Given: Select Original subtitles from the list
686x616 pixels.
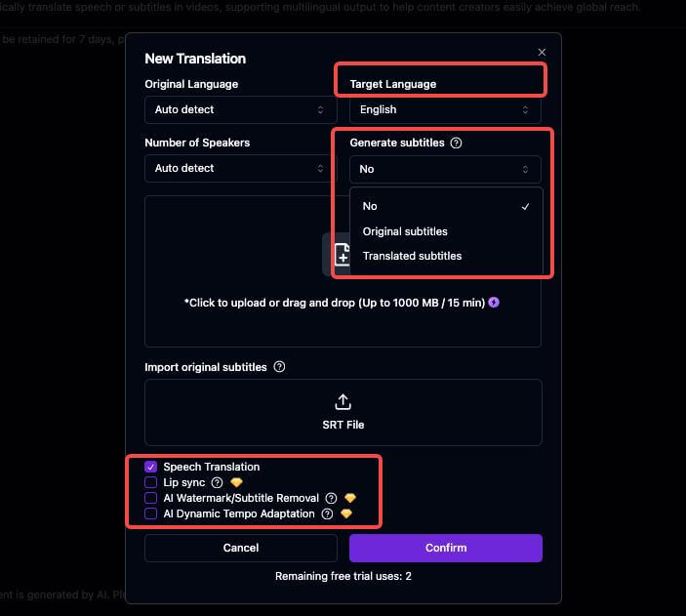Looking at the screenshot, I should pos(405,231).
